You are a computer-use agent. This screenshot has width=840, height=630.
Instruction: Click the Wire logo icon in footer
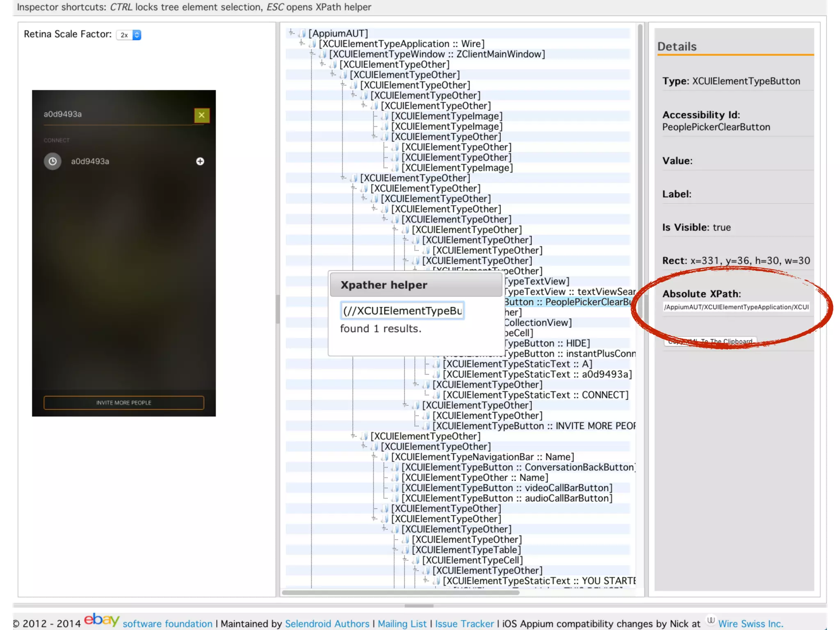711,621
